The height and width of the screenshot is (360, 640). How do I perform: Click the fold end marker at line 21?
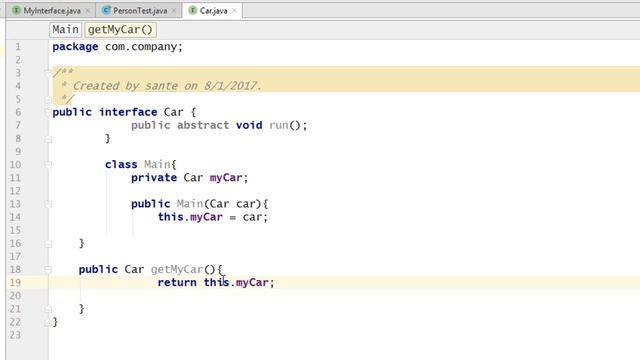point(48,309)
